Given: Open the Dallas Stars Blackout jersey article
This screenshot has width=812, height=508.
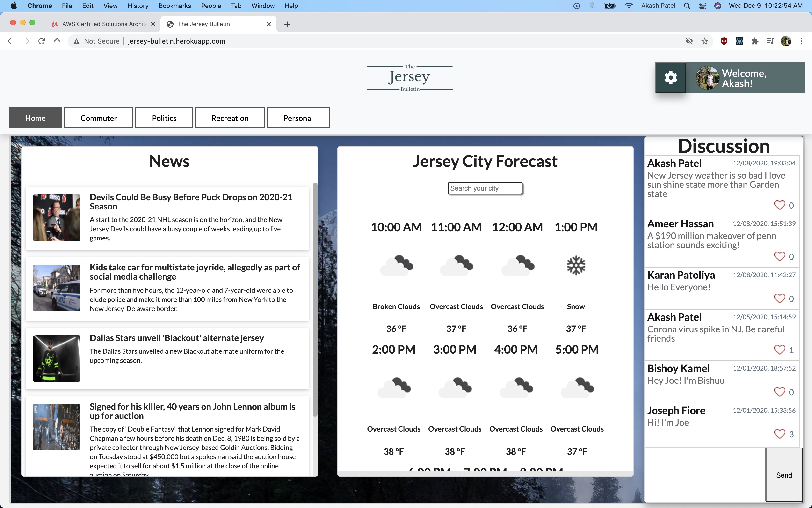Looking at the screenshot, I should (167, 358).
